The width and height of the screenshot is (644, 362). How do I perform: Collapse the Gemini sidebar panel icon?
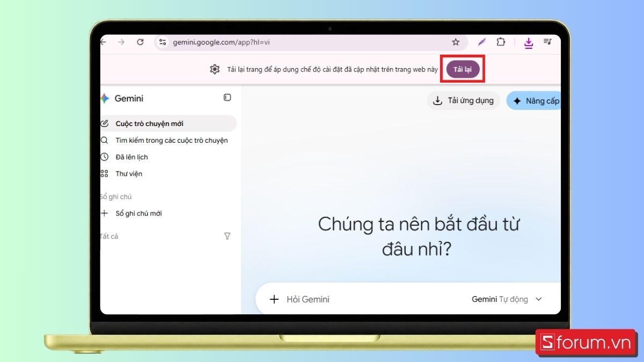pyautogui.click(x=228, y=98)
